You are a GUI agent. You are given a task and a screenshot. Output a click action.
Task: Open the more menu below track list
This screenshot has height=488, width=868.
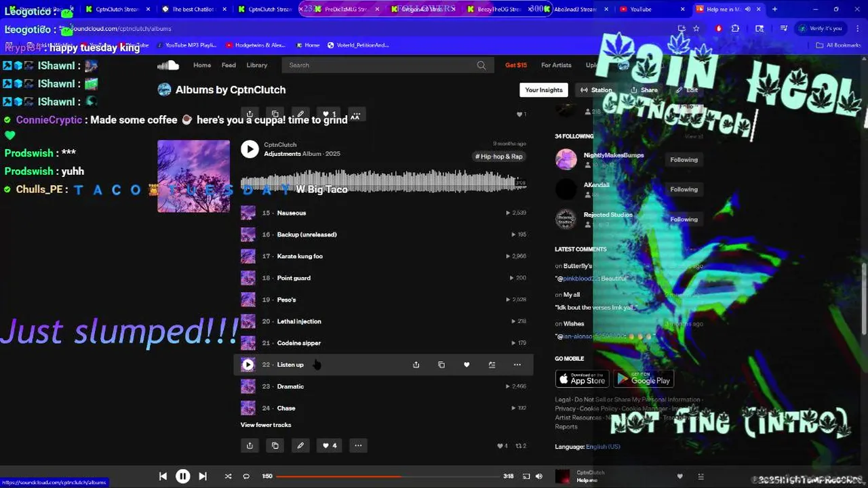[358, 445]
